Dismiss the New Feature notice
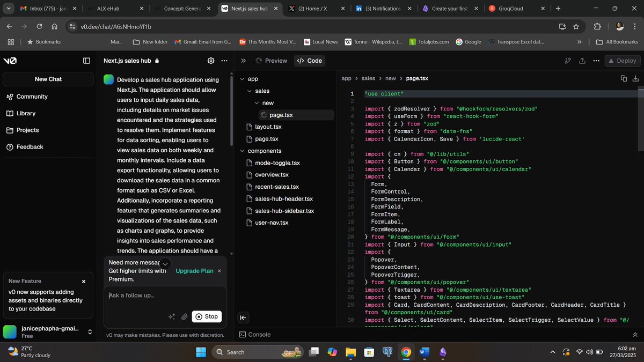644x362 pixels. (x=84, y=281)
